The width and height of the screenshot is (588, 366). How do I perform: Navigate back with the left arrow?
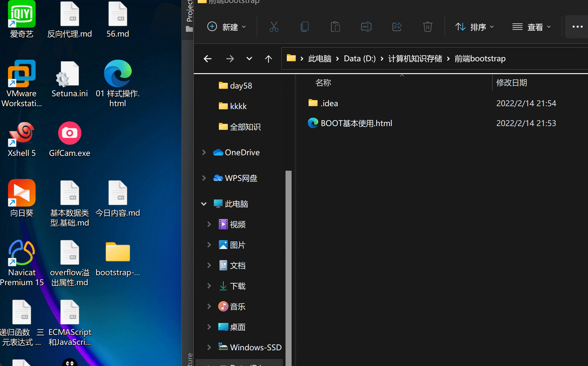208,59
